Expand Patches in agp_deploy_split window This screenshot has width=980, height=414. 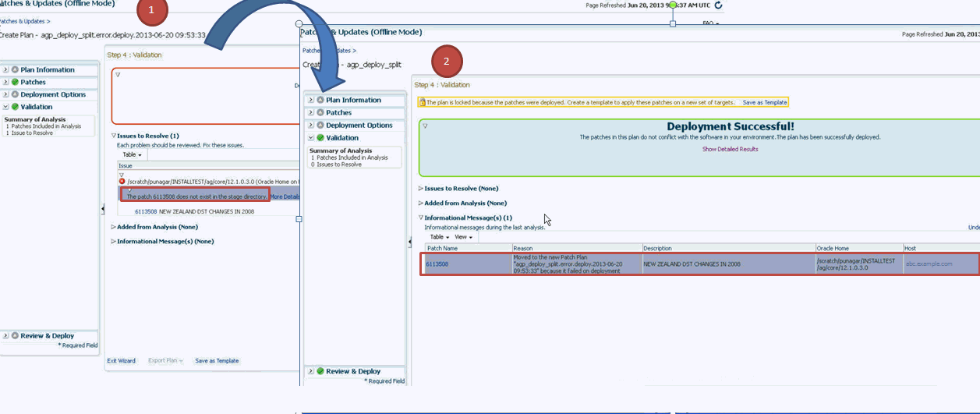[311, 112]
